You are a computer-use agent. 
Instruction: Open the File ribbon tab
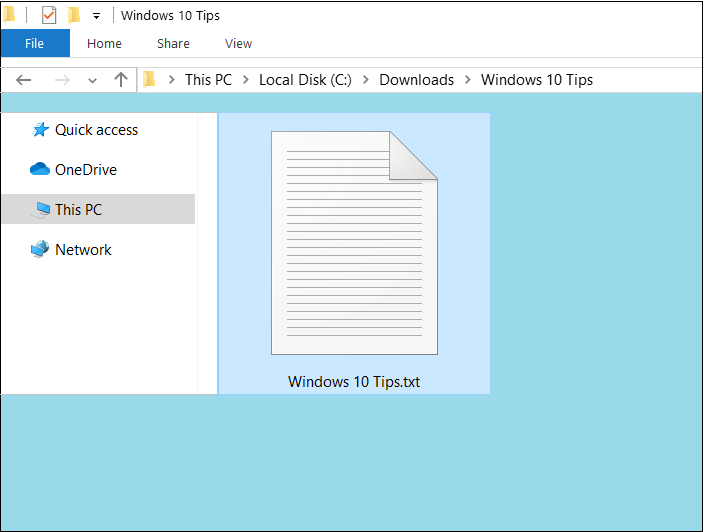pos(35,44)
